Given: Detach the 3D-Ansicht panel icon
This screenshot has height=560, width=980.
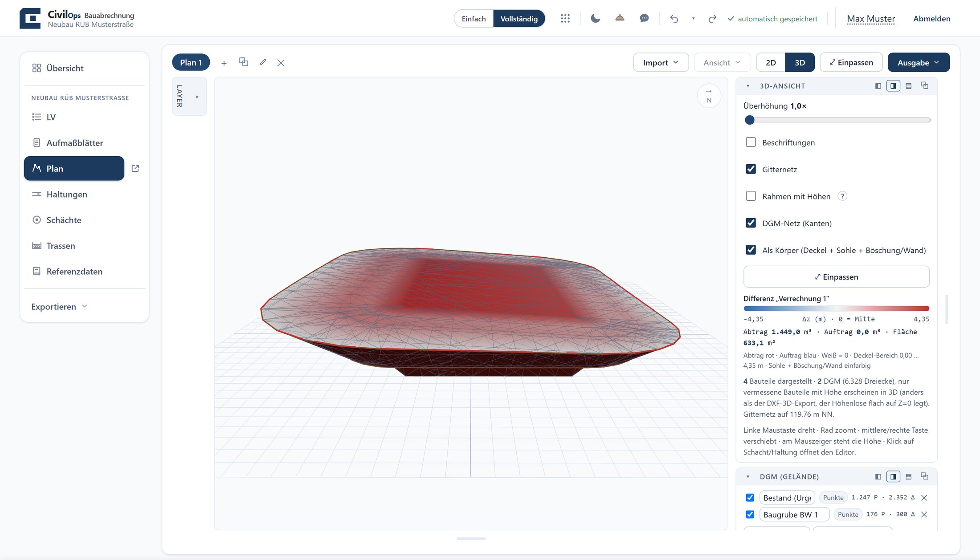Looking at the screenshot, I should tap(924, 85).
